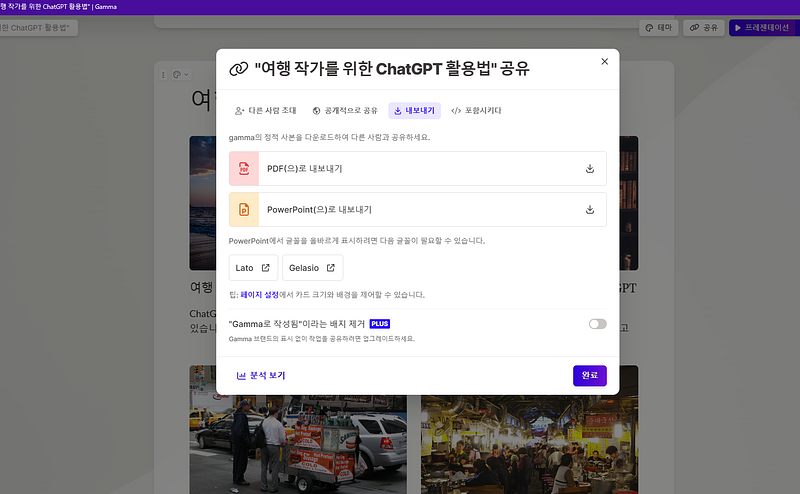800x494 pixels.
Task: Click the bar chart icon beside 분석 보기
Action: (241, 376)
